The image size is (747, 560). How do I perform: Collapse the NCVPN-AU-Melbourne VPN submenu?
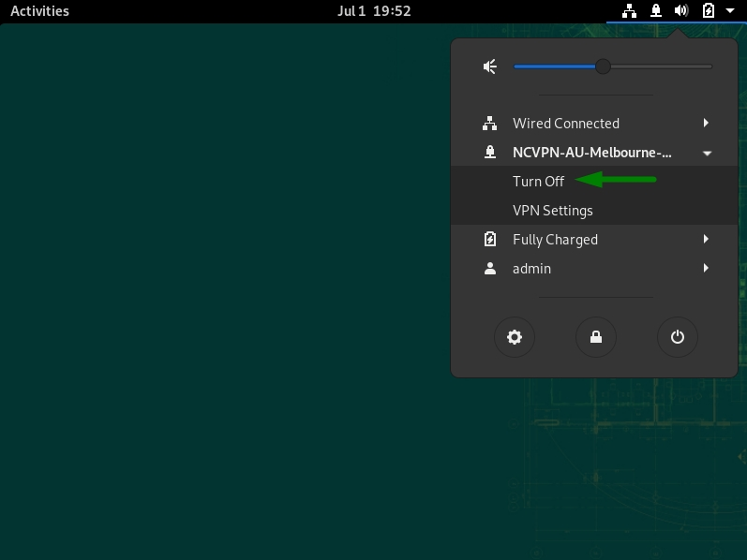pos(594,153)
